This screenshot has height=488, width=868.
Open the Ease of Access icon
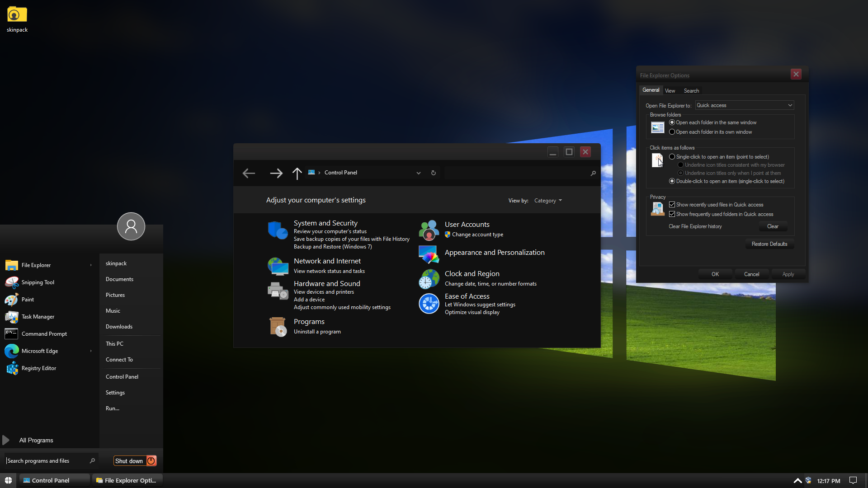[429, 304]
